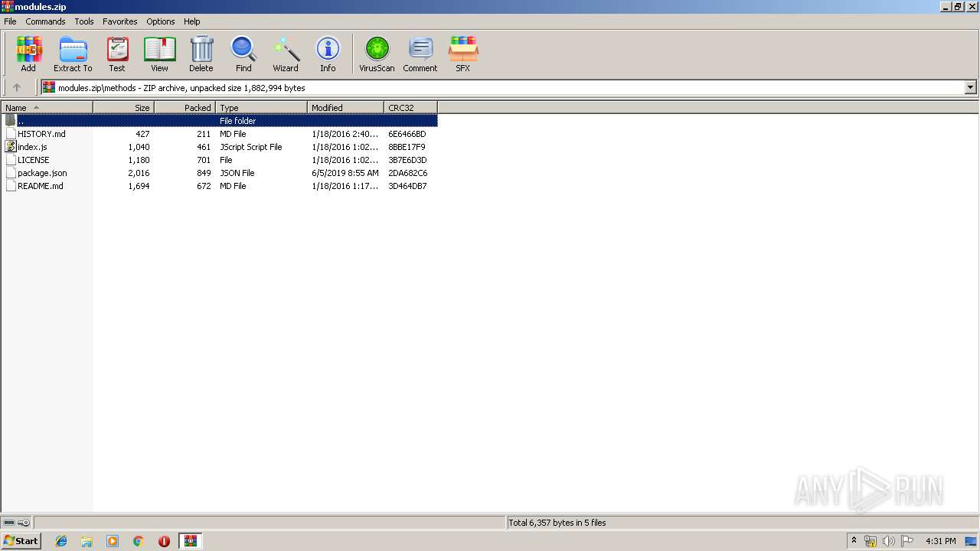The height and width of the screenshot is (551, 980).
Task: Click the LICENSE file icon
Action: tap(11, 160)
